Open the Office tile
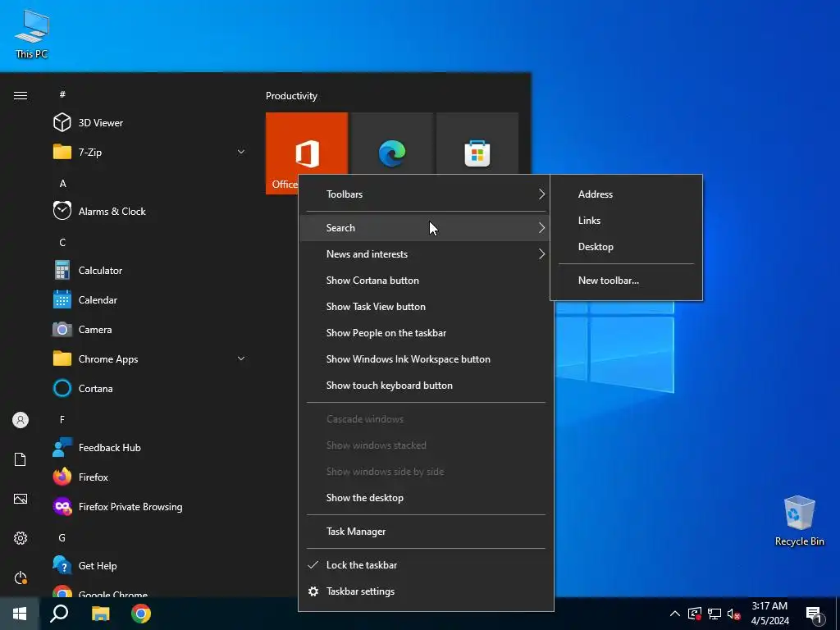The image size is (840, 630). [x=307, y=153]
